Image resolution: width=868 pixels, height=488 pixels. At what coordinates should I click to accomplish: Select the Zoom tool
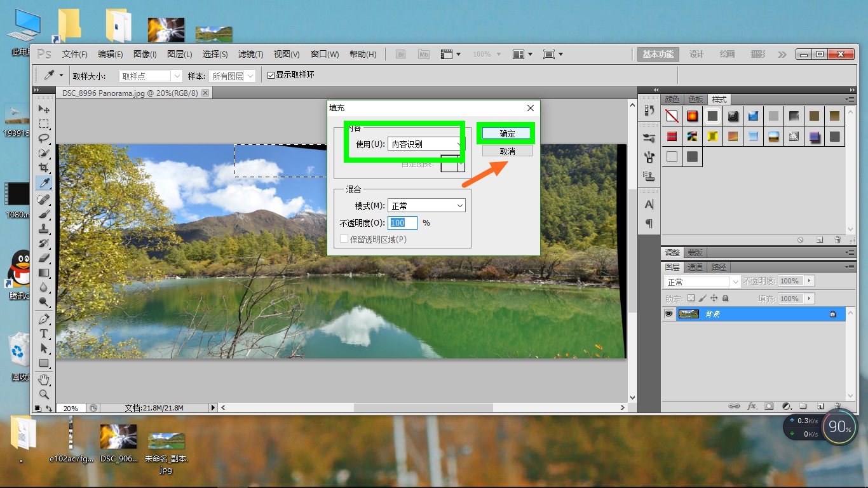click(44, 394)
